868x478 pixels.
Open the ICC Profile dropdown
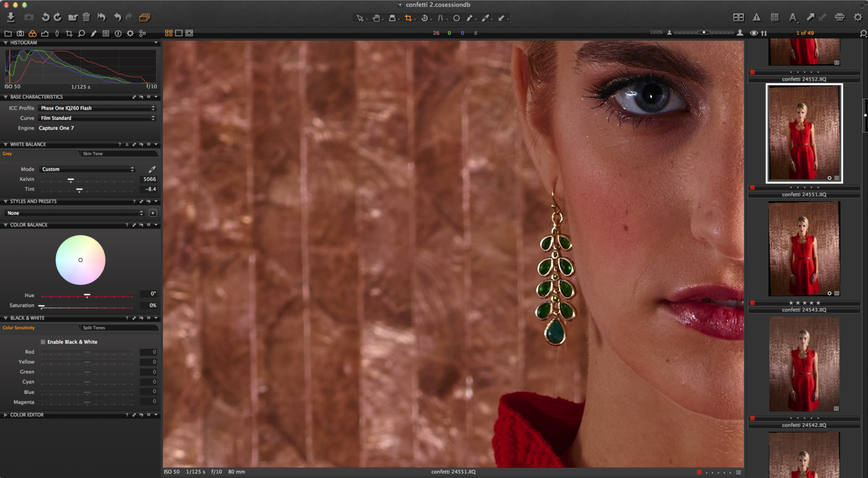click(97, 108)
